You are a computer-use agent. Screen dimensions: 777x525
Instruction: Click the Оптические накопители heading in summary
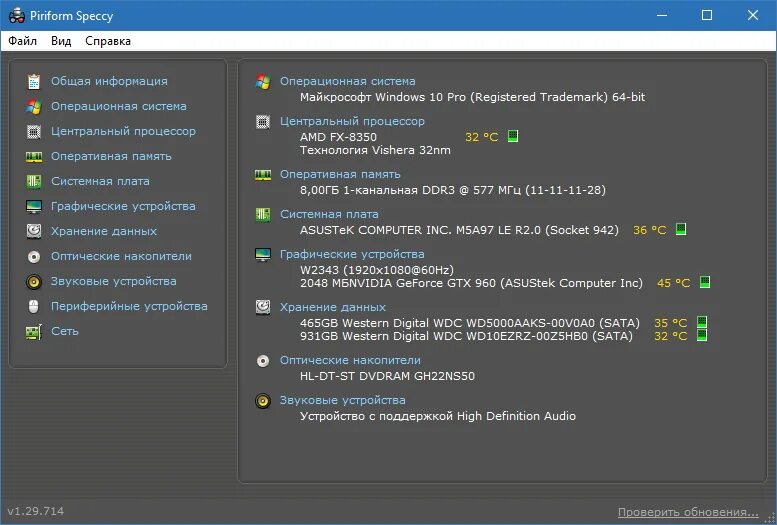click(x=350, y=360)
